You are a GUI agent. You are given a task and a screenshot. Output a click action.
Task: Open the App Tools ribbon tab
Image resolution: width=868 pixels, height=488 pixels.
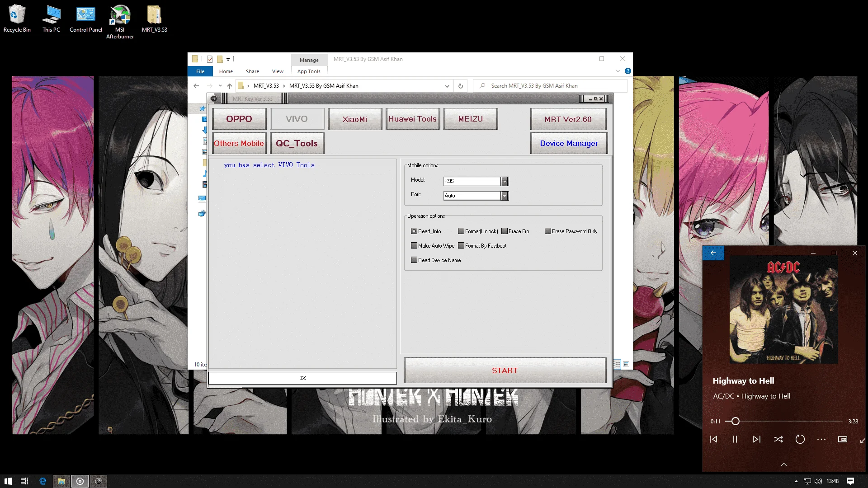[x=309, y=71]
